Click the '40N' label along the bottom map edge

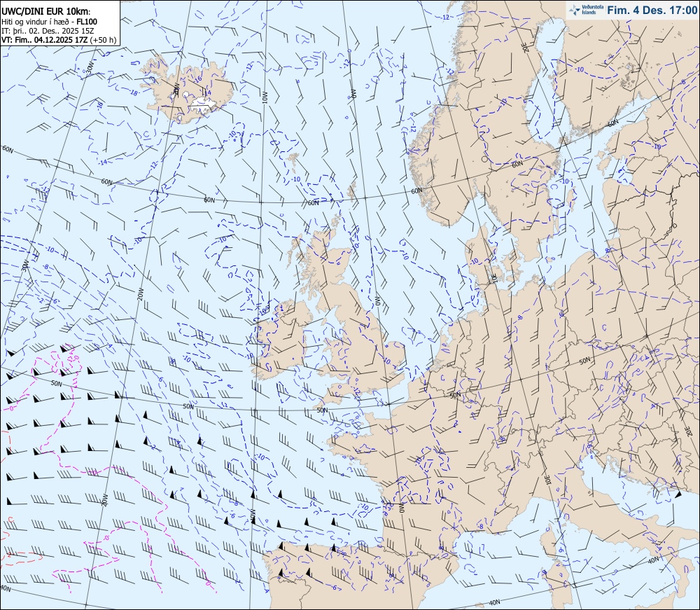coord(495,602)
